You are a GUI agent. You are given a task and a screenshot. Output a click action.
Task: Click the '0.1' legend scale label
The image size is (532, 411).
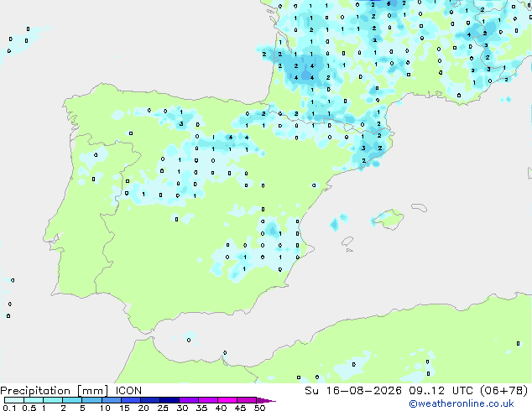point(9,408)
